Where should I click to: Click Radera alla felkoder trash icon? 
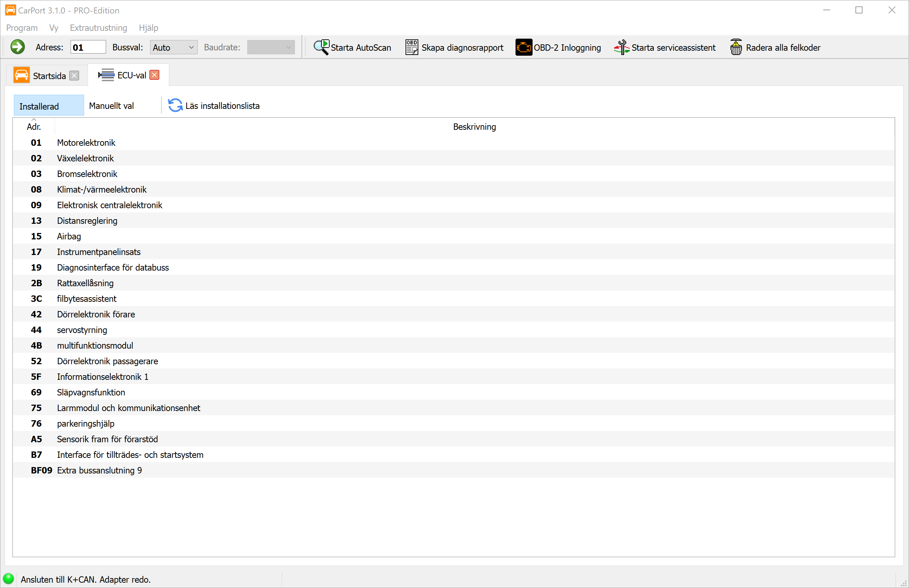point(736,48)
